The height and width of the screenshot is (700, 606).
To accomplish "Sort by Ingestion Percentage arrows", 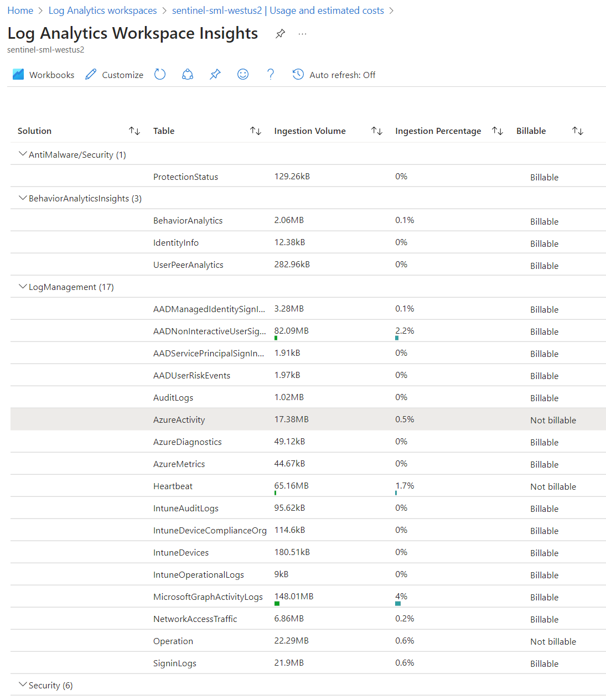I will pyautogui.click(x=498, y=131).
